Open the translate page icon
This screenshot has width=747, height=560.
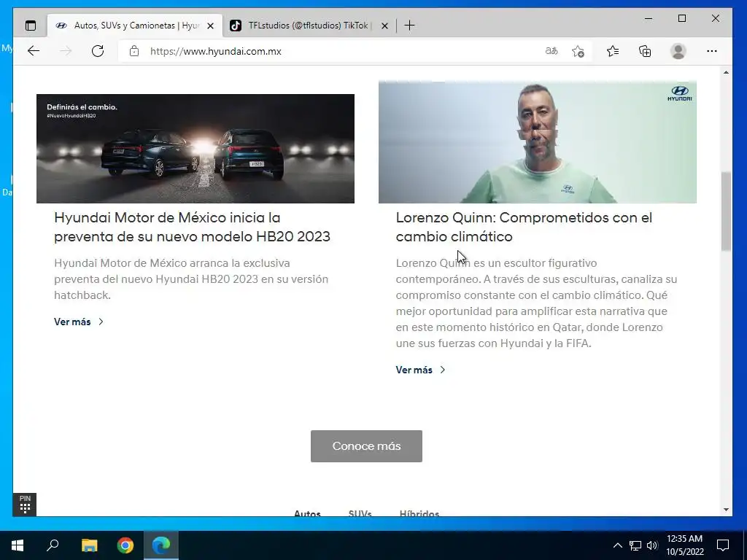(551, 51)
